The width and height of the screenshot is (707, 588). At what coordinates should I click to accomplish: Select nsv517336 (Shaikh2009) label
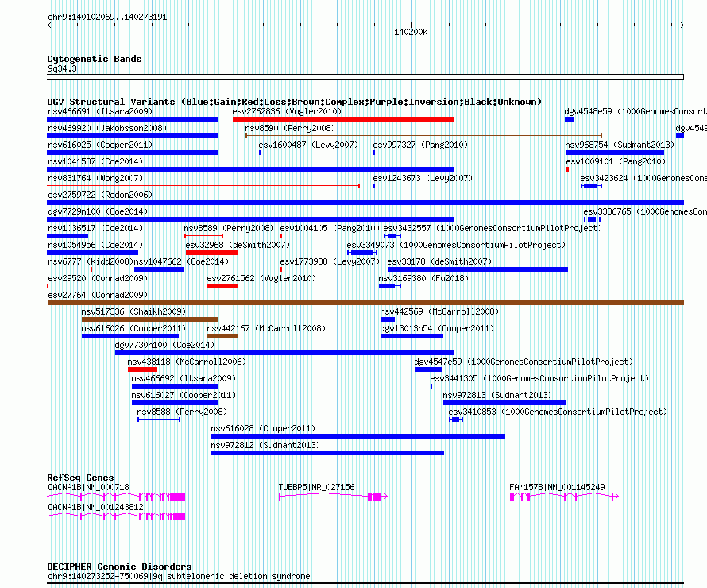point(133,311)
